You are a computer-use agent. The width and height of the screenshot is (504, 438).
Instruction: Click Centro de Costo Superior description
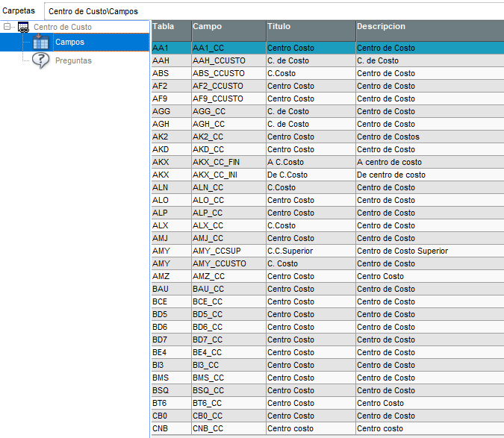pos(430,251)
